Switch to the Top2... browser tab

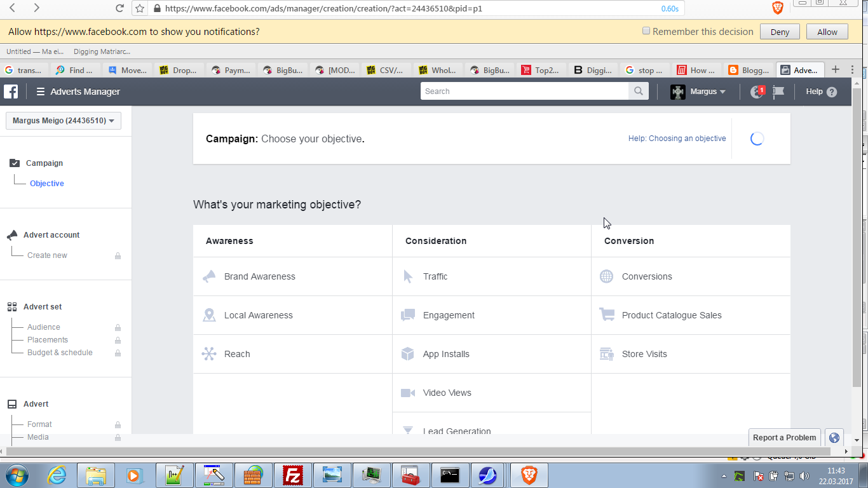coord(539,70)
